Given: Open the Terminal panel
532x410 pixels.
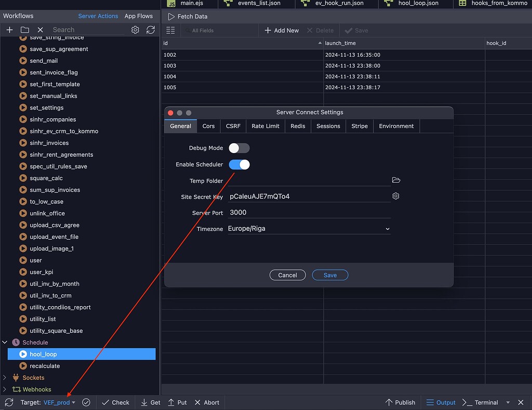Looking at the screenshot, I should point(484,402).
